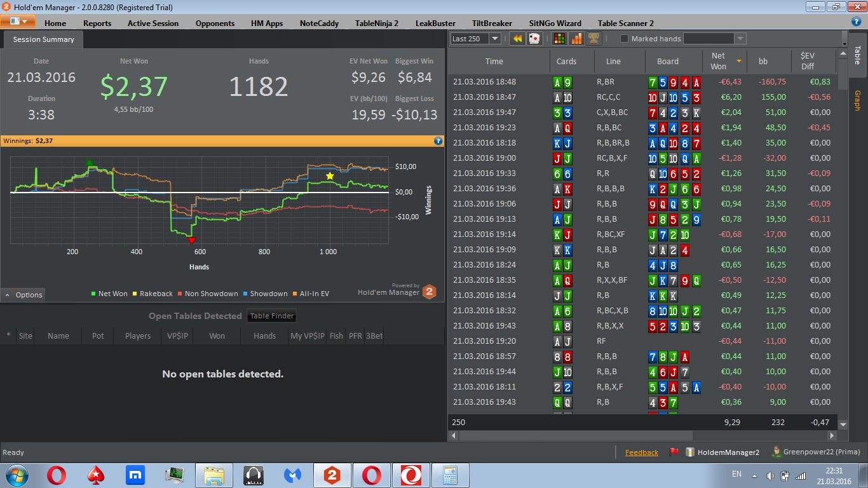This screenshot has width=868, height=488.
Task: Show hidden system tray icons
Action: click(754, 475)
